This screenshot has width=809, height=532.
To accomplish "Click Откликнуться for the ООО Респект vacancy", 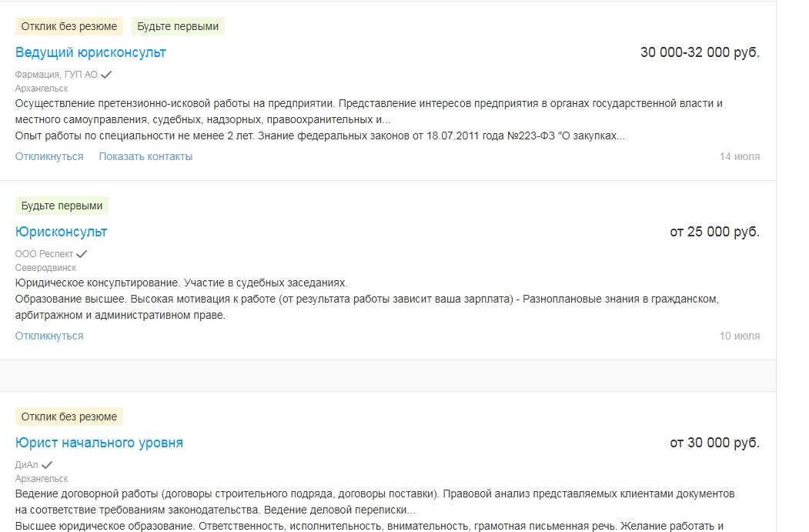I will [48, 336].
